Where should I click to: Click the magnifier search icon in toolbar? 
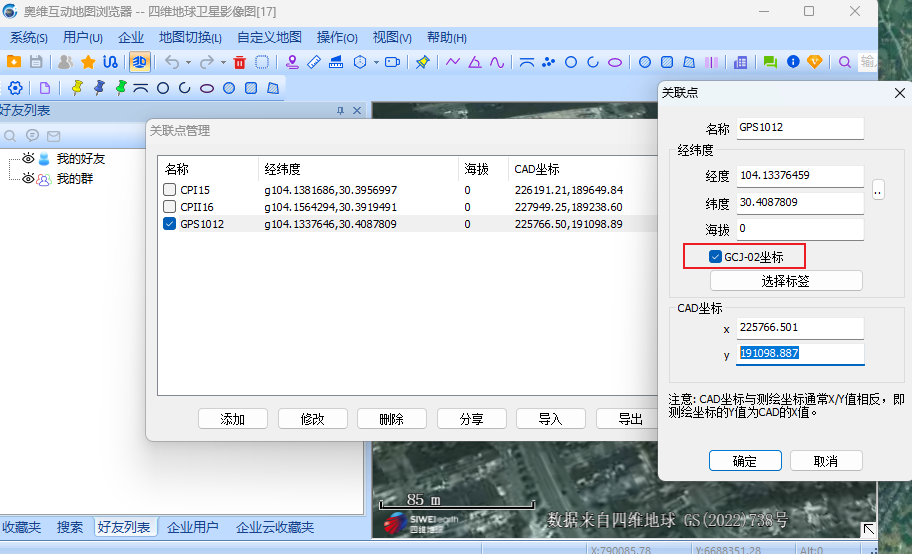845,62
